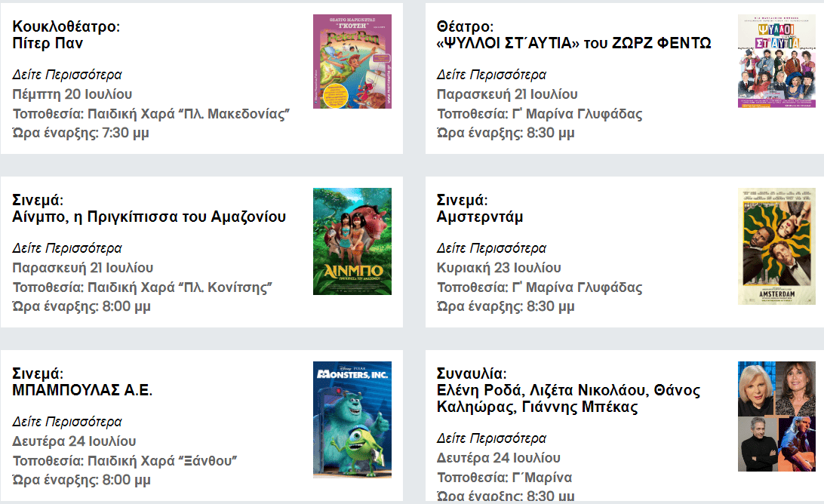
Task: Click the «Αΐνμπο, η Πριγκίπισσα του Αμαζονίου» heading
Action: 149,217
